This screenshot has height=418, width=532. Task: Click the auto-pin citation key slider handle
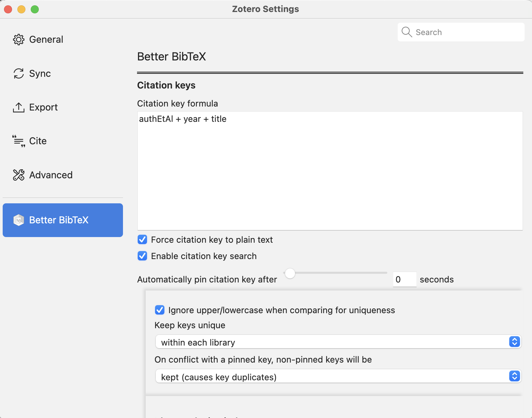click(x=290, y=273)
